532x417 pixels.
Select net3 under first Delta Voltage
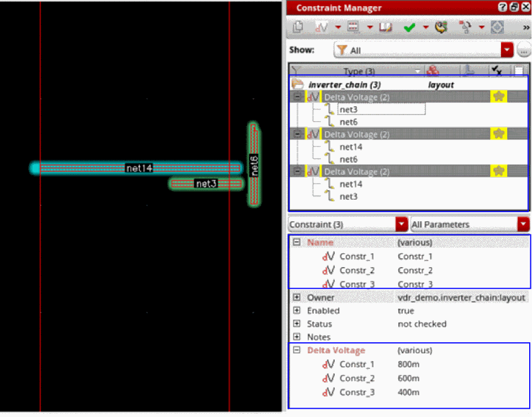[349, 110]
